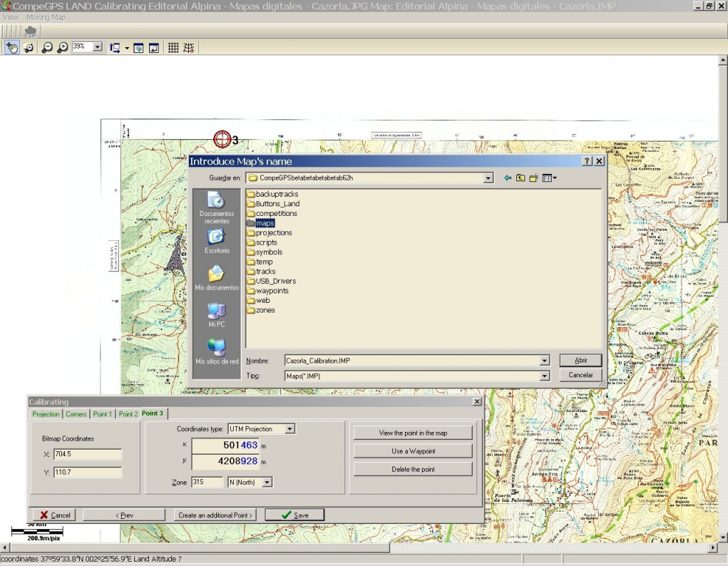This screenshot has height=566, width=728.
Task: Go up one folder level
Action: 521,178
